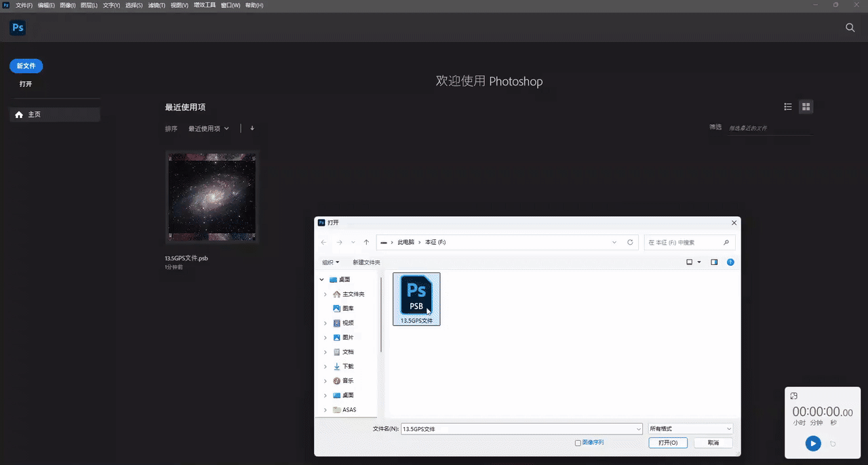
Task: Switch recent files to grid view
Action: 806,106
